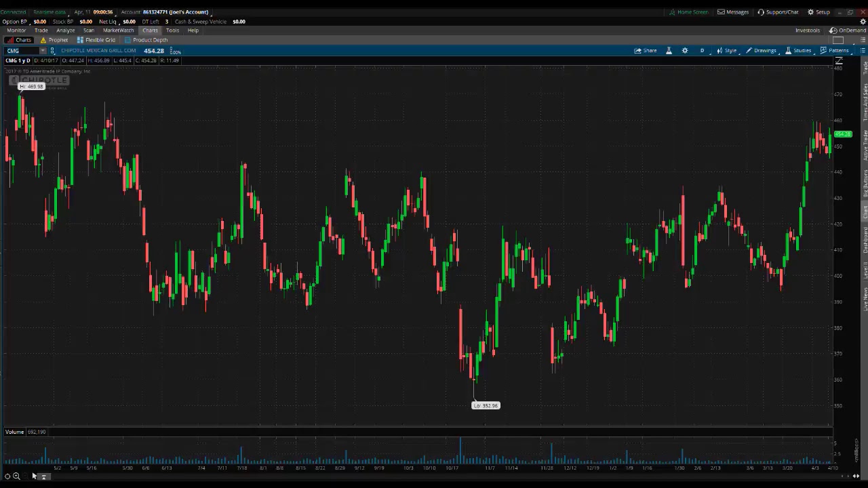Open chart settings gear icon

(x=685, y=51)
